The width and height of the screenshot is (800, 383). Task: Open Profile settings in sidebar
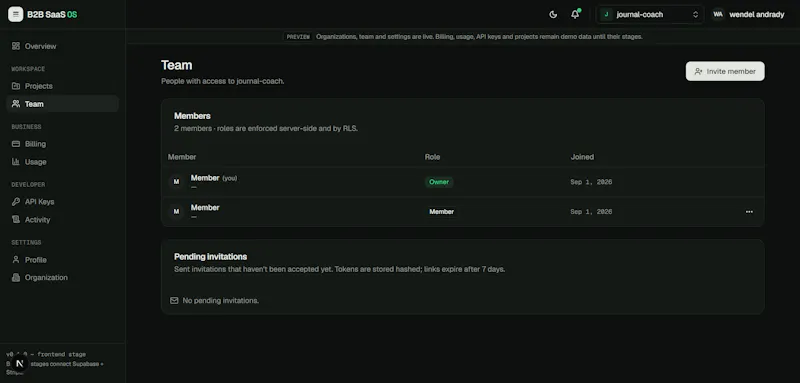(63, 260)
